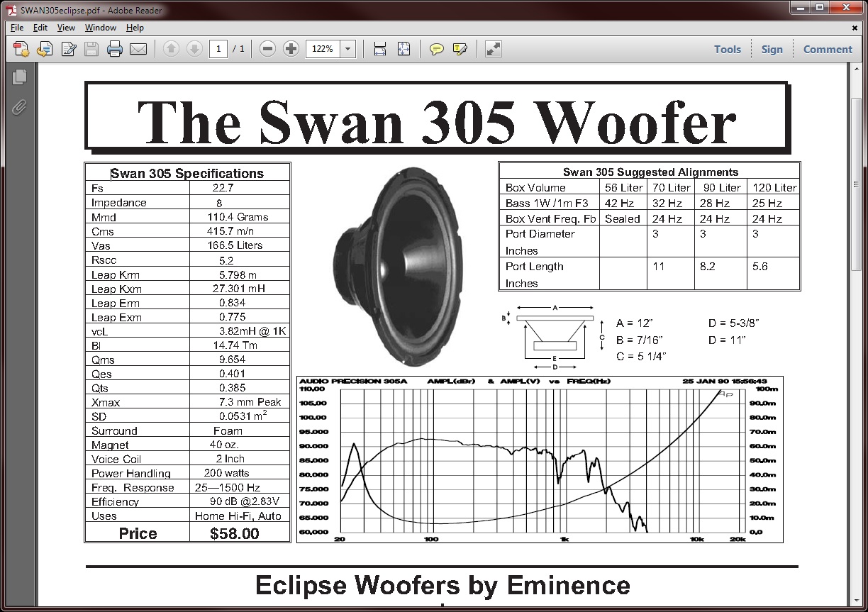
Task: Open the Help menu
Action: pyautogui.click(x=135, y=28)
